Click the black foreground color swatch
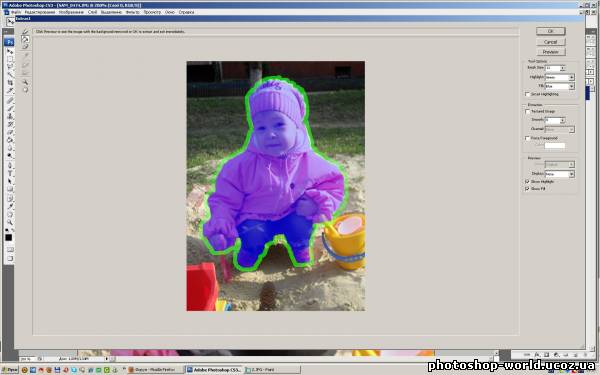600x375 pixels. pyautogui.click(x=8, y=238)
